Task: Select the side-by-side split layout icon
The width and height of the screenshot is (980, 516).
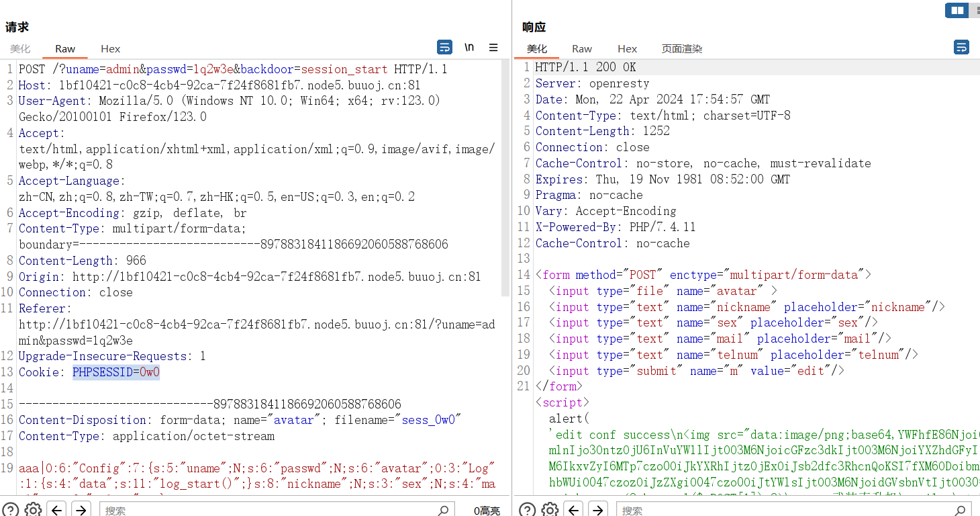Action: [x=957, y=10]
